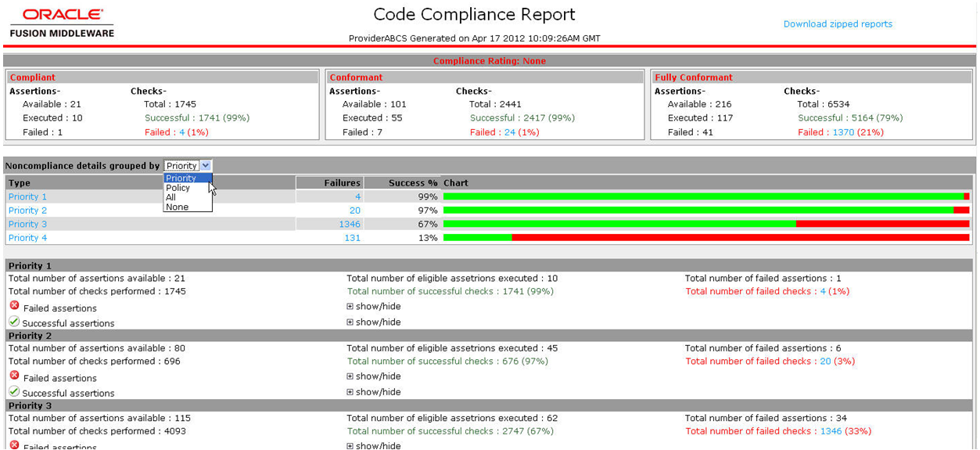The height and width of the screenshot is (450, 980).
Task: Click the Priority 1 successful assertions green check icon
Action: (14, 321)
